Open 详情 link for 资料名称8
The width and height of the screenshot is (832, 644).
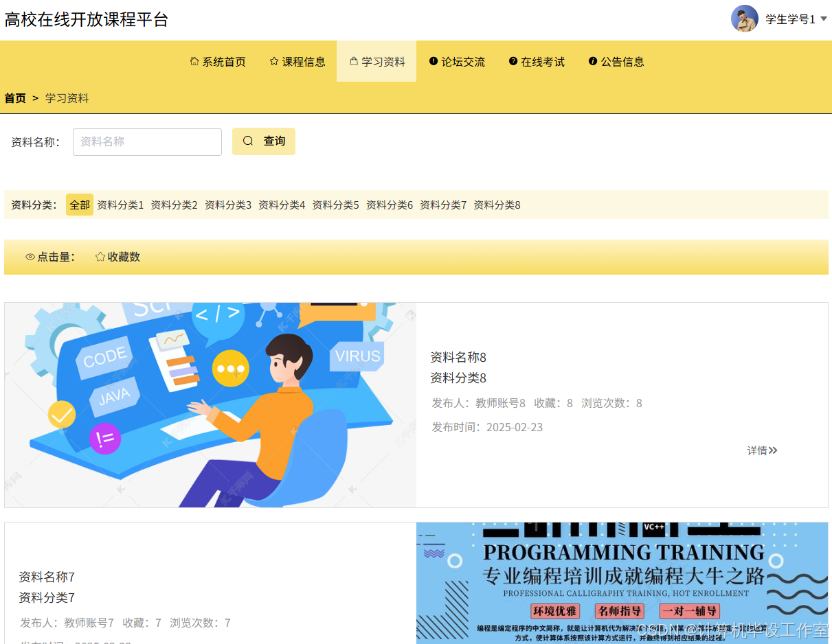click(763, 450)
